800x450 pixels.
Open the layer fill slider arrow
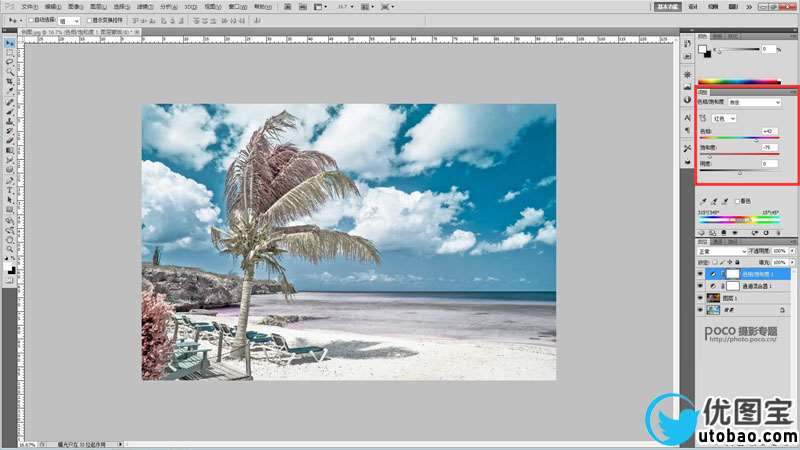(792, 262)
